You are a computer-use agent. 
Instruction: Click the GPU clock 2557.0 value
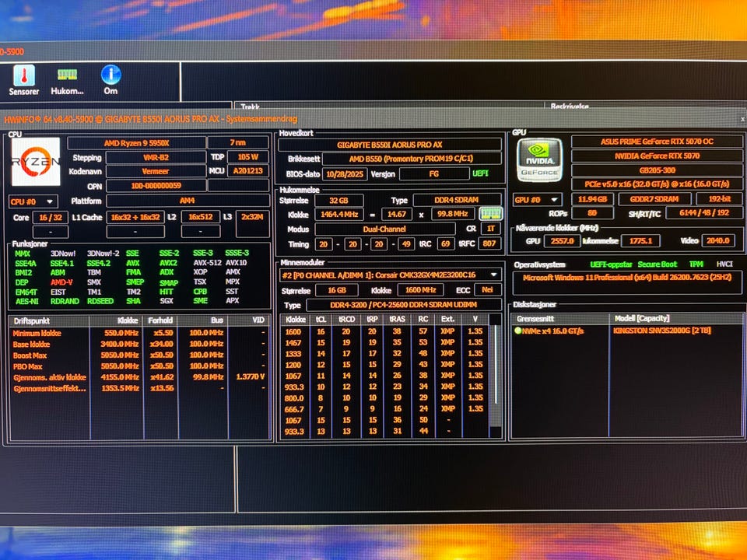(562, 241)
